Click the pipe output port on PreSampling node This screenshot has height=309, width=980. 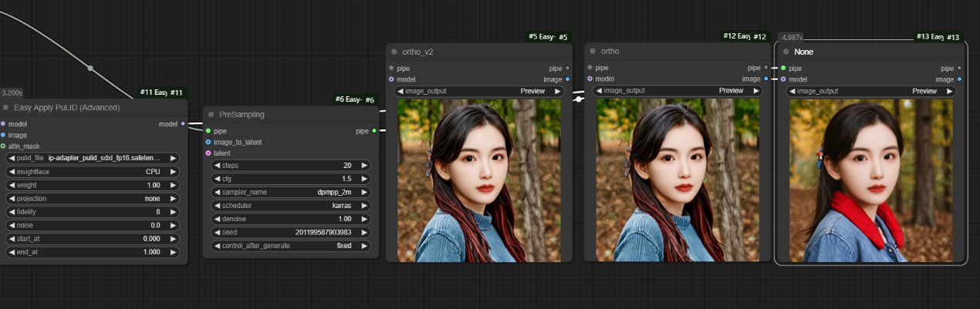click(374, 131)
